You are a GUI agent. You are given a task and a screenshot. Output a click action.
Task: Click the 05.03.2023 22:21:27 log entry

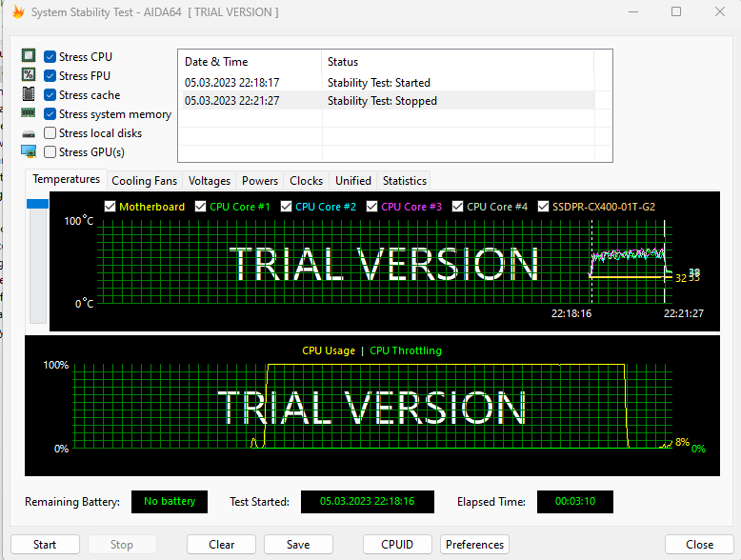[232, 101]
